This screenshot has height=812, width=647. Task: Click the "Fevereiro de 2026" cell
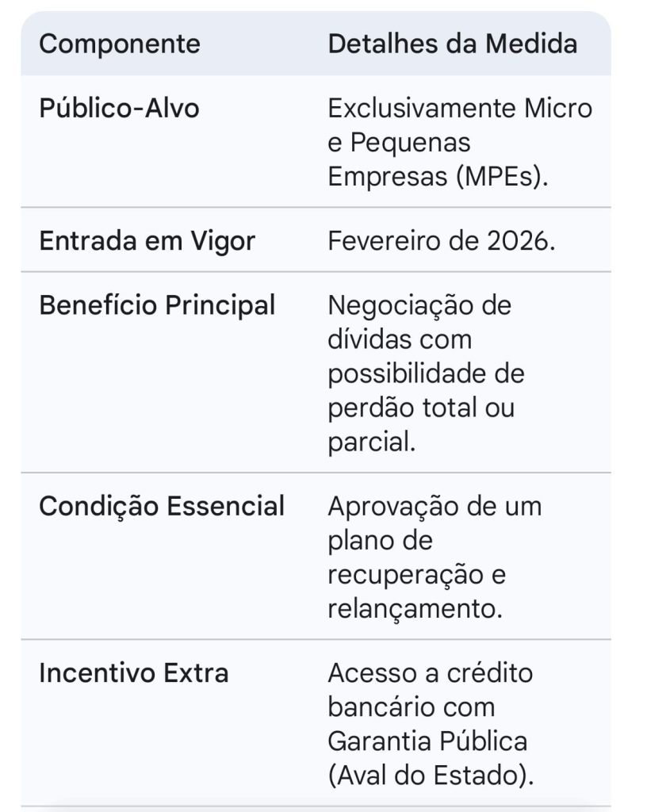[x=442, y=240]
